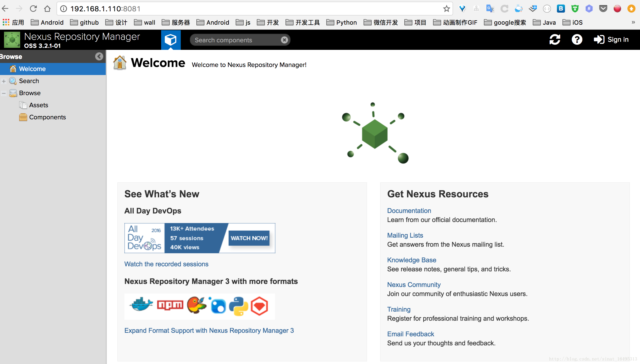Open the Nexus Community link
This screenshot has width=640, height=364.
click(x=414, y=285)
